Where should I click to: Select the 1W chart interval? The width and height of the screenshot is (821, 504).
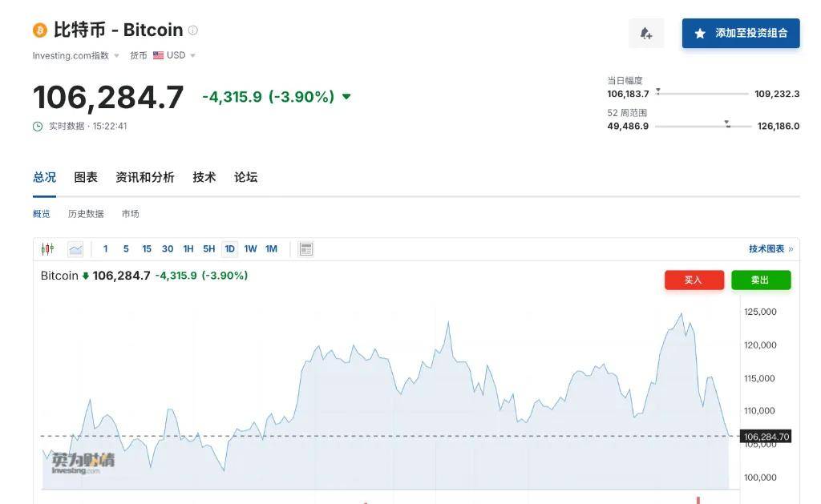[x=250, y=249]
